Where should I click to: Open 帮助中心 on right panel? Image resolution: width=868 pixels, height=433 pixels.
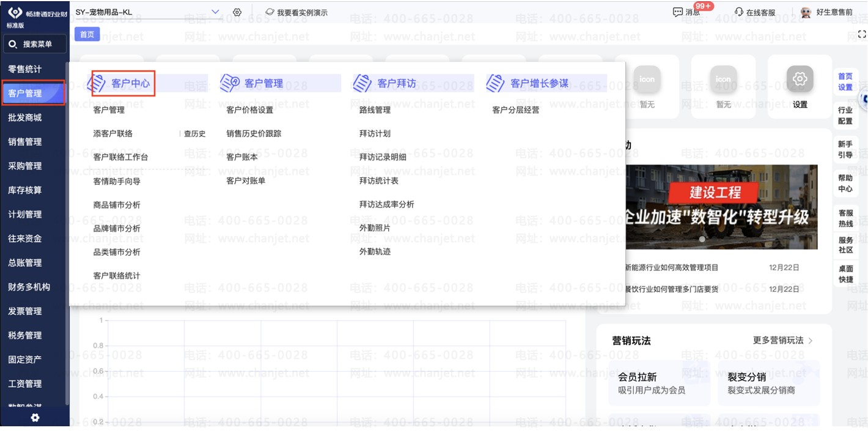point(845,183)
